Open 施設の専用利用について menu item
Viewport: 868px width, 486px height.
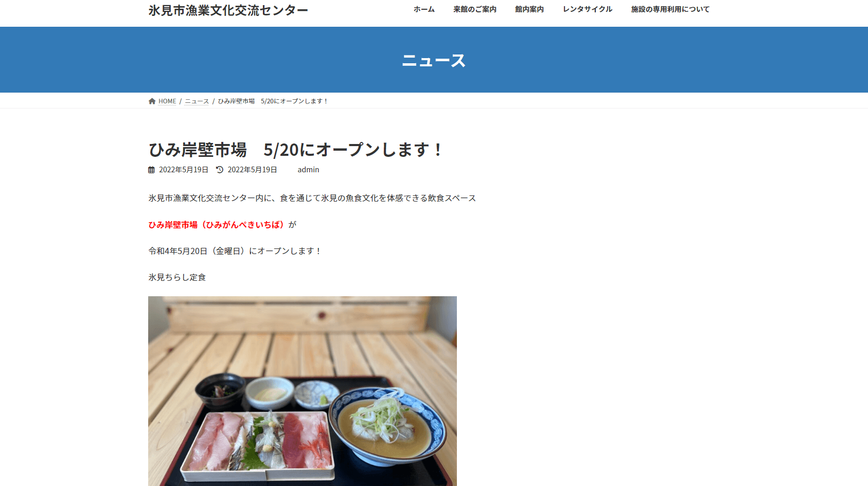click(670, 9)
